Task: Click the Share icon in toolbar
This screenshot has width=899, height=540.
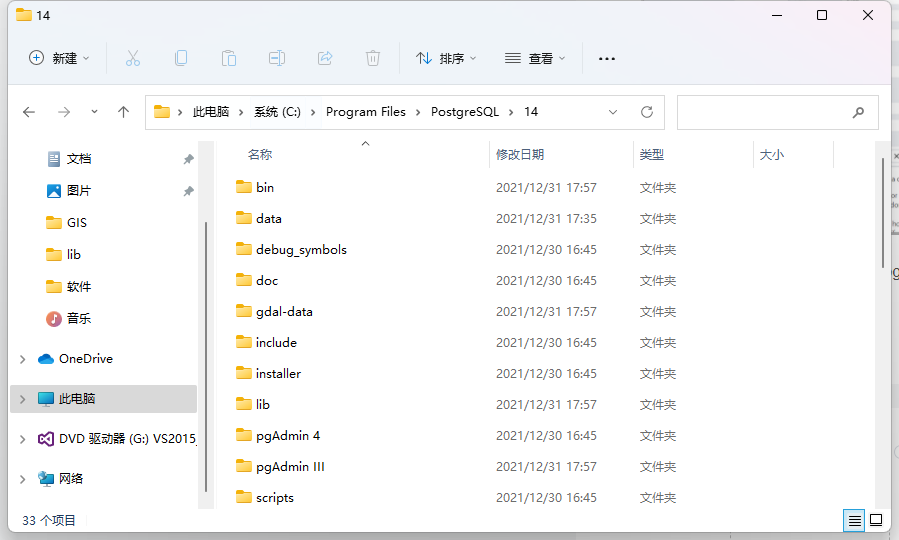Action: 325,58
